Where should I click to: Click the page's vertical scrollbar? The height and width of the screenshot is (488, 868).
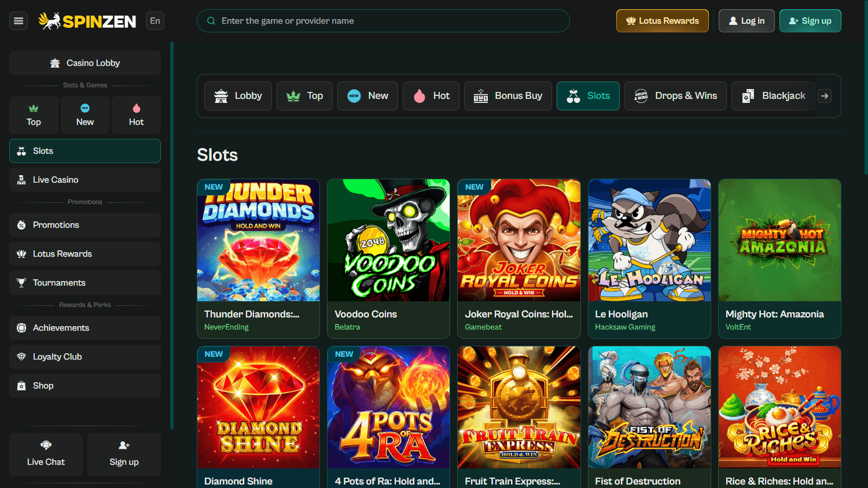click(866, 87)
